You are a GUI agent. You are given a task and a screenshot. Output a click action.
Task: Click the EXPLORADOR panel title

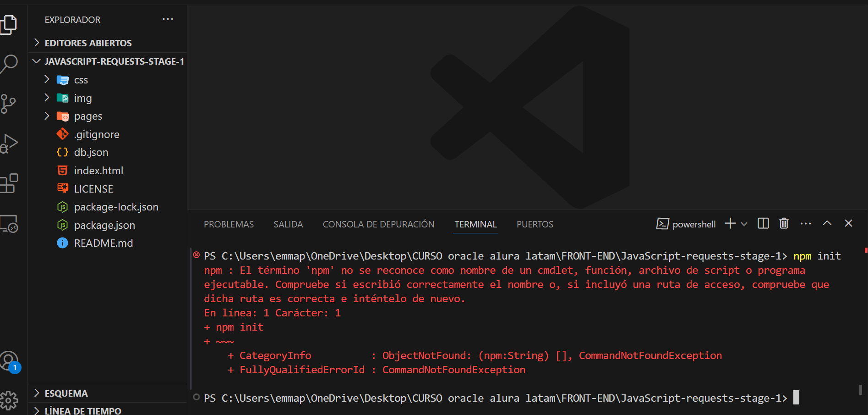click(72, 20)
